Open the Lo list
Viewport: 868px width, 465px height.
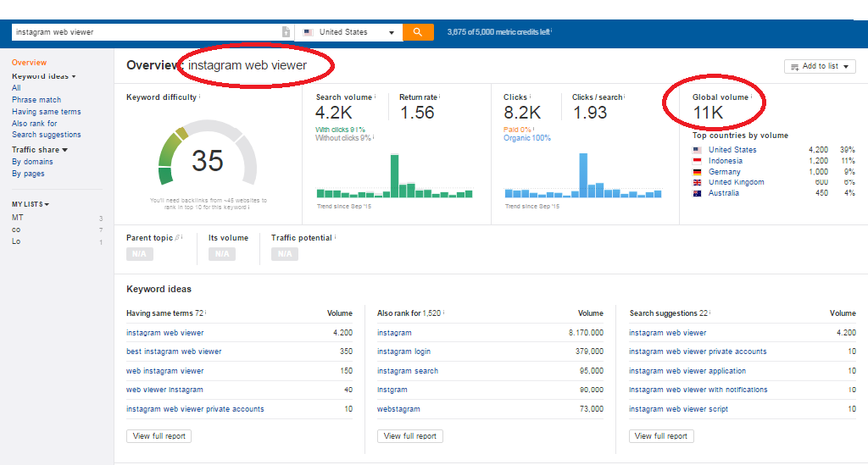tap(16, 241)
